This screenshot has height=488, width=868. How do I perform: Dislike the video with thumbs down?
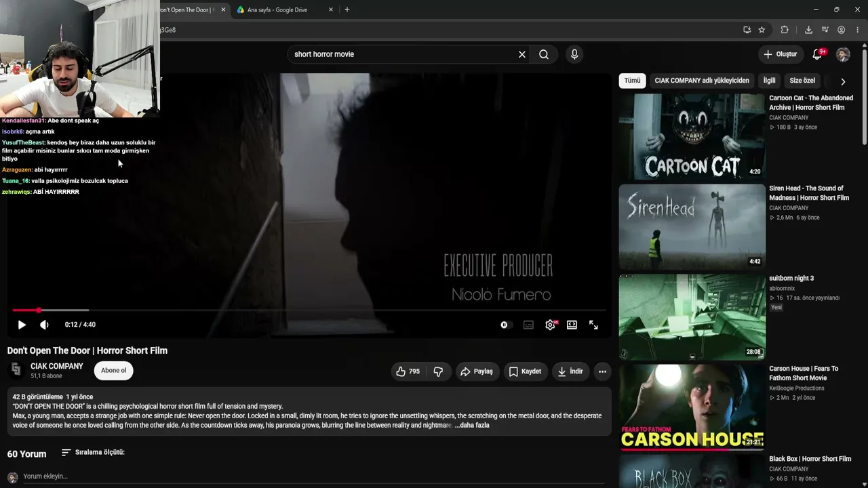tap(438, 371)
